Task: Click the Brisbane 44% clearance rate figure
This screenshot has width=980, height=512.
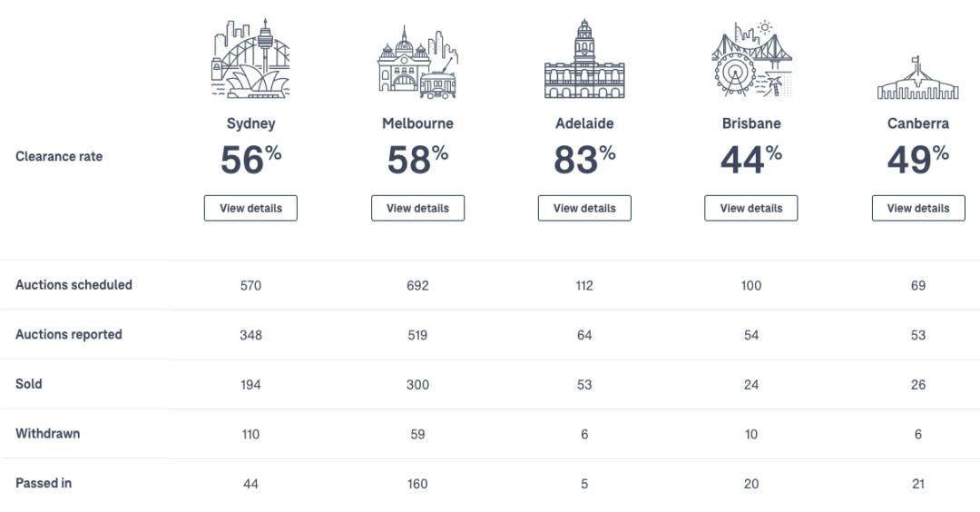Action: click(751, 159)
